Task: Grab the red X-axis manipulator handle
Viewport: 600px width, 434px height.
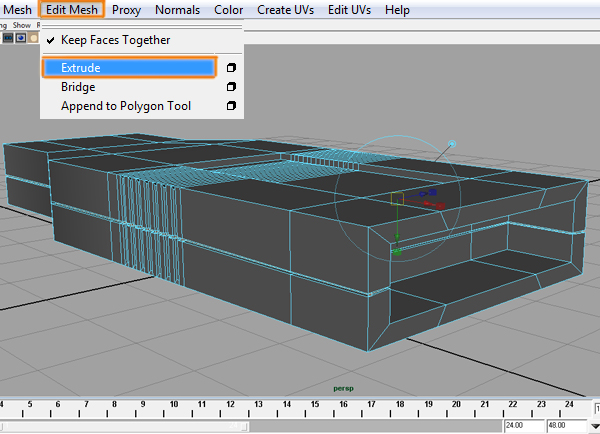Action: pos(440,206)
